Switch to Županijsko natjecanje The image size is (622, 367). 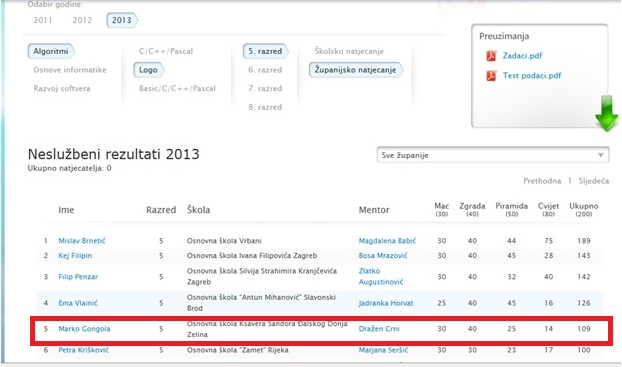coord(355,70)
